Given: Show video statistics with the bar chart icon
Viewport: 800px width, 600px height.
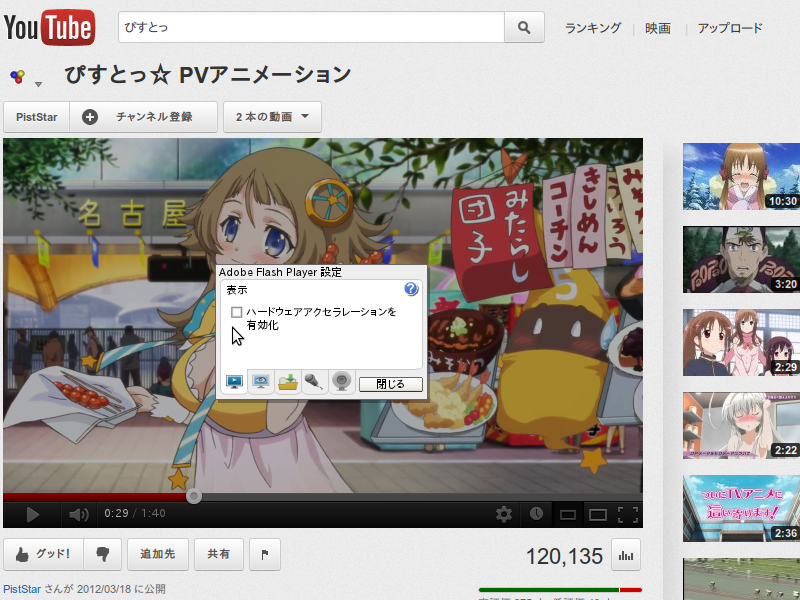Looking at the screenshot, I should point(626,555).
